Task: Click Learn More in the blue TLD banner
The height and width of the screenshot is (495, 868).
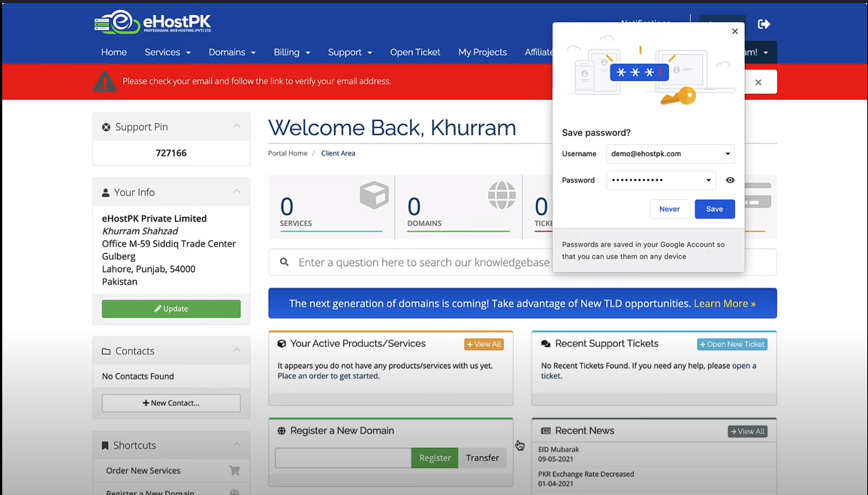Action: point(725,303)
